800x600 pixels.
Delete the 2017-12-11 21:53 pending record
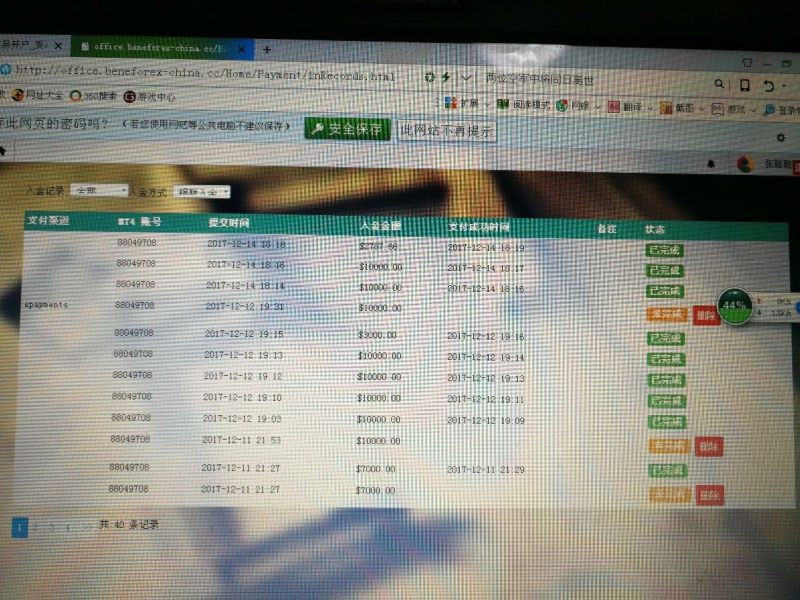(708, 446)
